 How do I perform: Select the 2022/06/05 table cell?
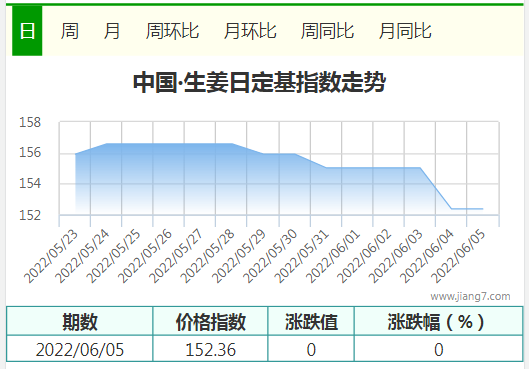(x=80, y=349)
